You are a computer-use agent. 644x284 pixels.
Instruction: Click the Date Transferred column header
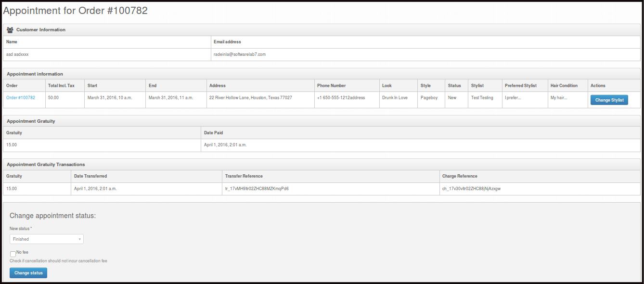[90, 176]
